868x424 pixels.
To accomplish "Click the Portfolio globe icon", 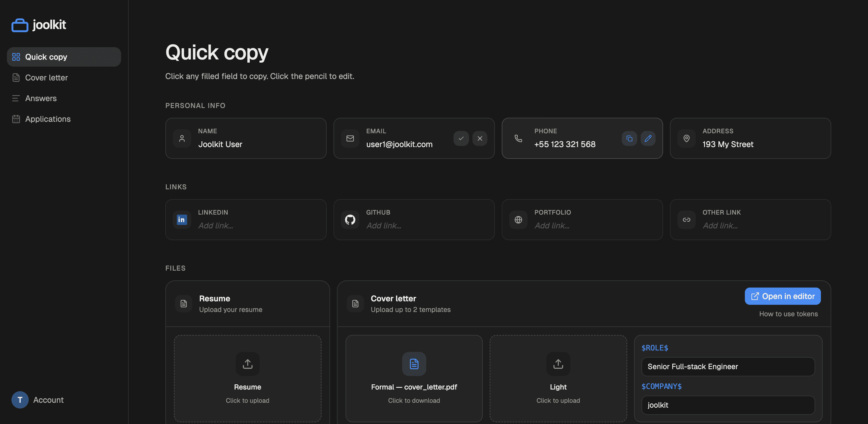I will (518, 219).
